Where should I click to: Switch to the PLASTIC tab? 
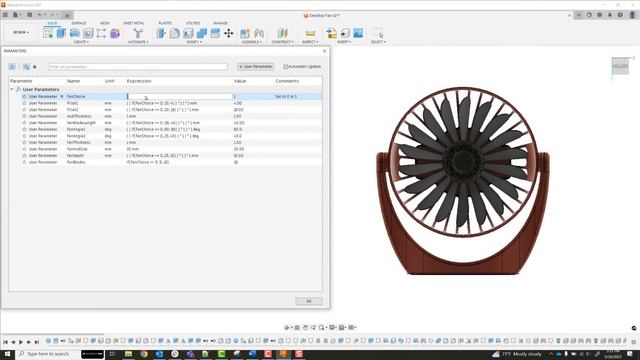165,23
